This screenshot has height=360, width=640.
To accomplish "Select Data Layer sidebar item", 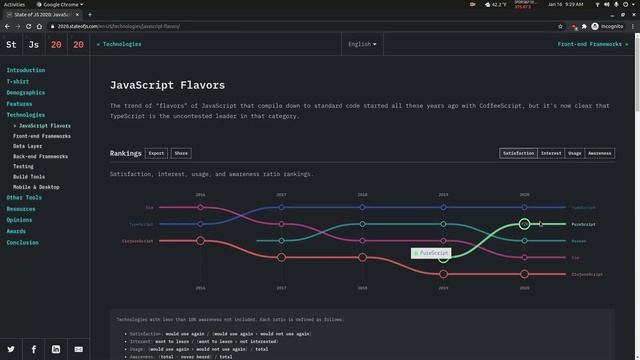I will (x=27, y=146).
